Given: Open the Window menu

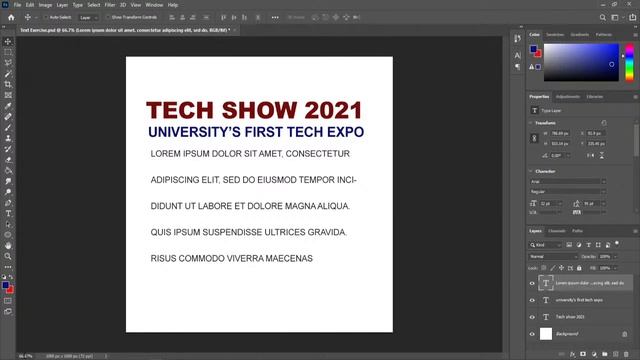Looking at the screenshot, I should pos(154,5).
